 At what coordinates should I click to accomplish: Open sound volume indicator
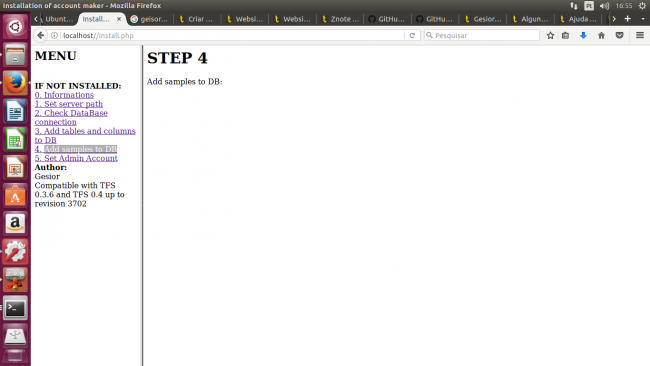point(604,5)
